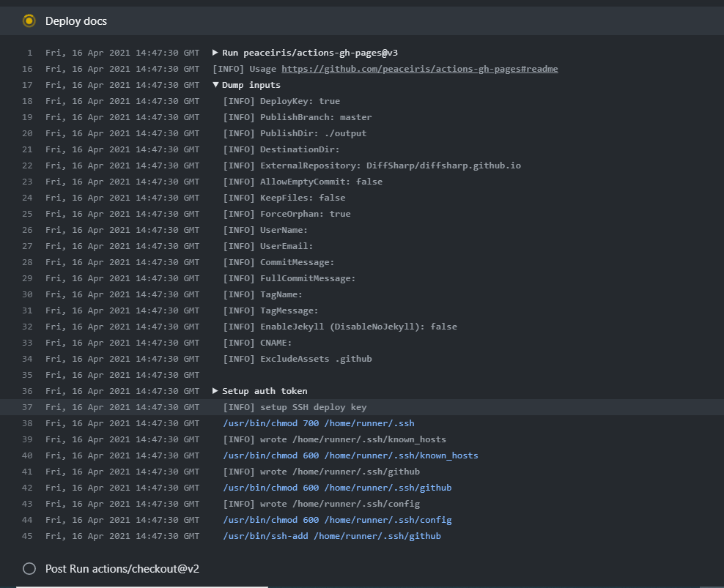Click line number 16

tap(26, 69)
